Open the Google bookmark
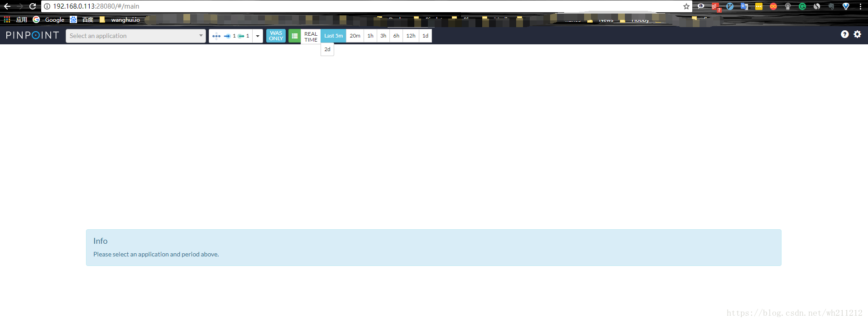Viewport: 868px width, 322px height. coord(49,19)
